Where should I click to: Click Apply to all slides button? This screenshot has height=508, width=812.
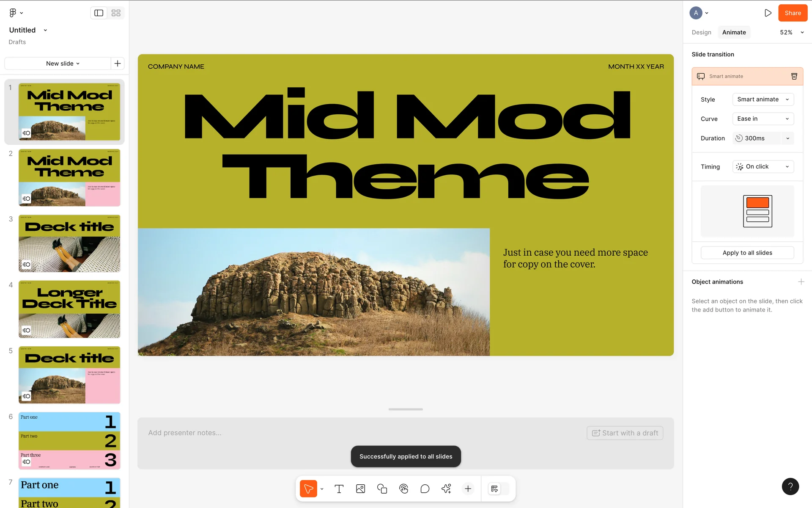tap(747, 253)
